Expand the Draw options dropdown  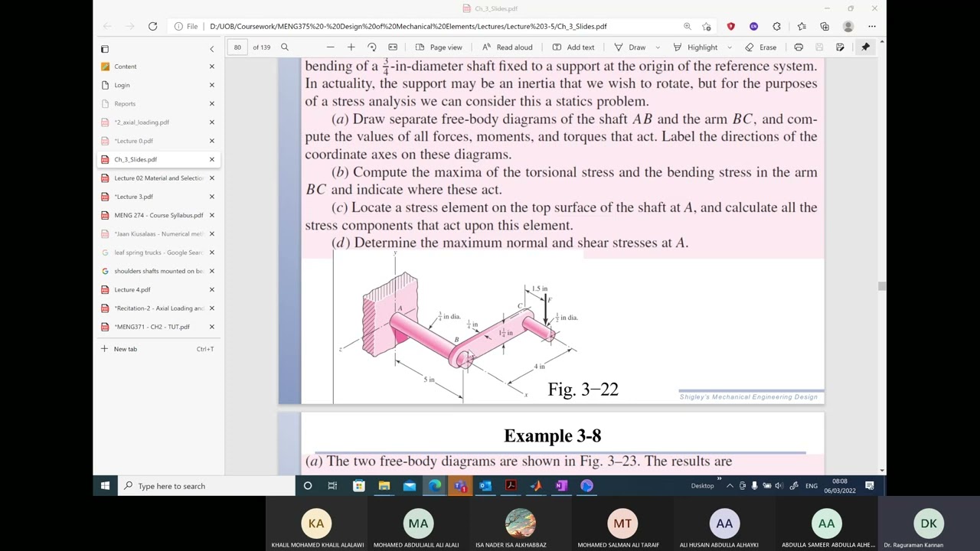click(x=658, y=47)
